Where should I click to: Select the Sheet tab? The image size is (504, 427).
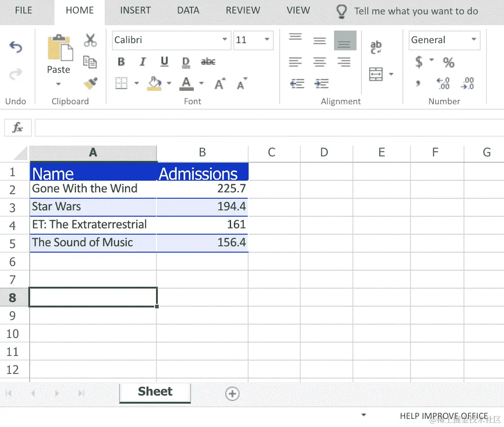[155, 392]
